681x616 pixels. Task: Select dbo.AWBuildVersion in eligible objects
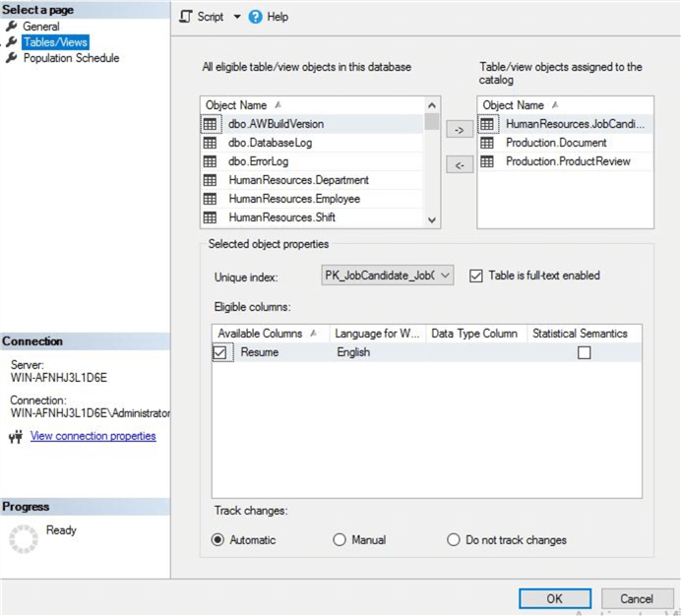click(311, 124)
